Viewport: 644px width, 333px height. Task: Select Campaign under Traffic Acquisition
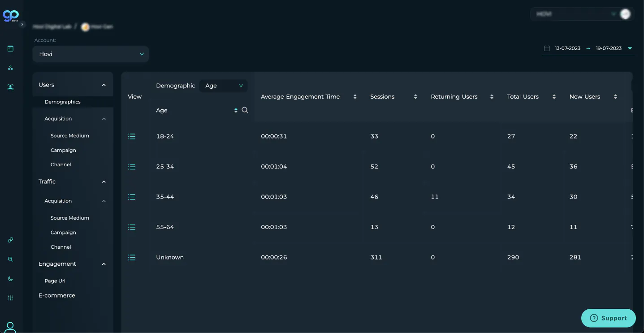(x=63, y=233)
